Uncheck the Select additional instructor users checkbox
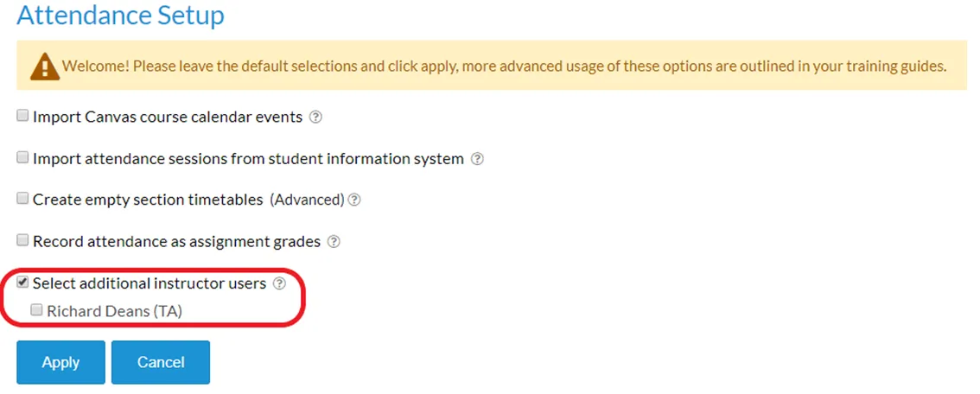 click(22, 283)
